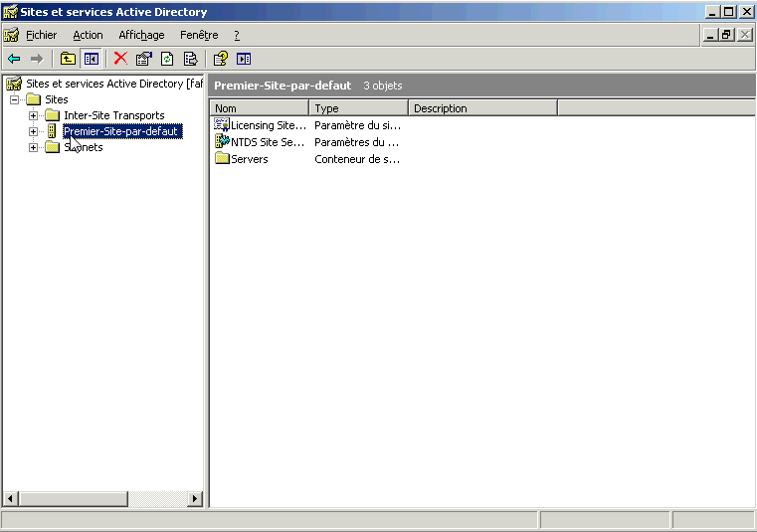Click the root Sites et services tree icon
757x532 pixels.
(x=14, y=84)
